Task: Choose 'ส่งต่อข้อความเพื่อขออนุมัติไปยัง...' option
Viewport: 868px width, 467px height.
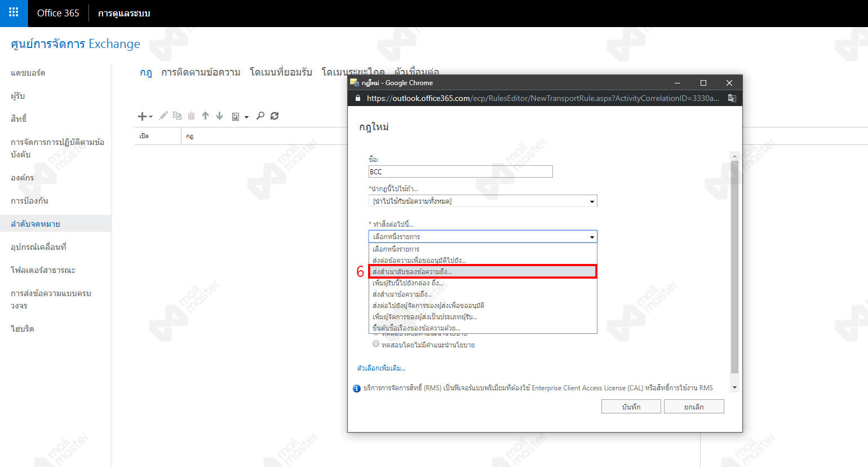Action: pyautogui.click(x=482, y=260)
